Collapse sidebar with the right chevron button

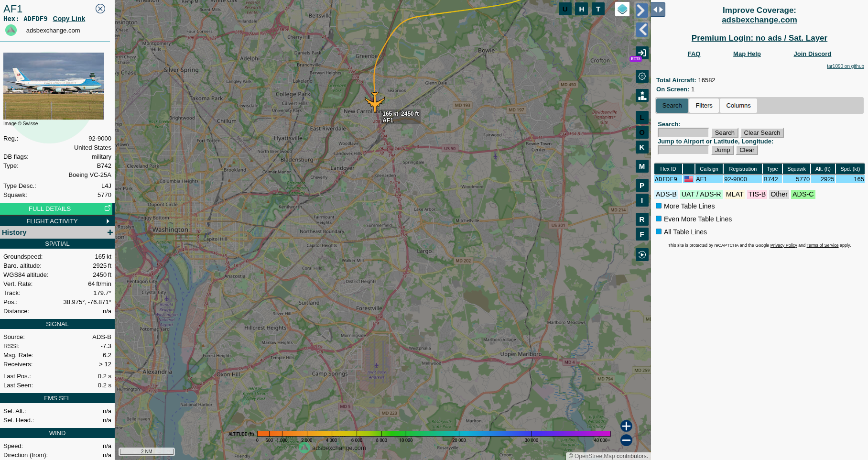641,10
